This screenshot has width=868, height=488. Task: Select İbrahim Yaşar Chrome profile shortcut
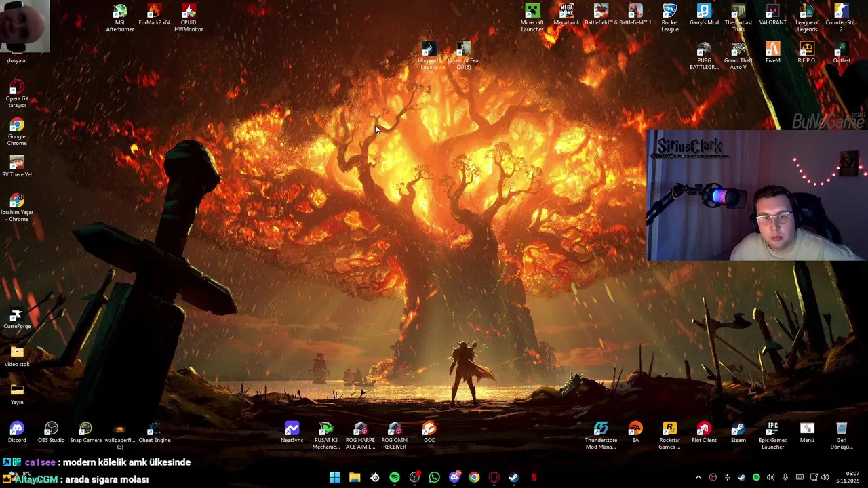point(17,208)
